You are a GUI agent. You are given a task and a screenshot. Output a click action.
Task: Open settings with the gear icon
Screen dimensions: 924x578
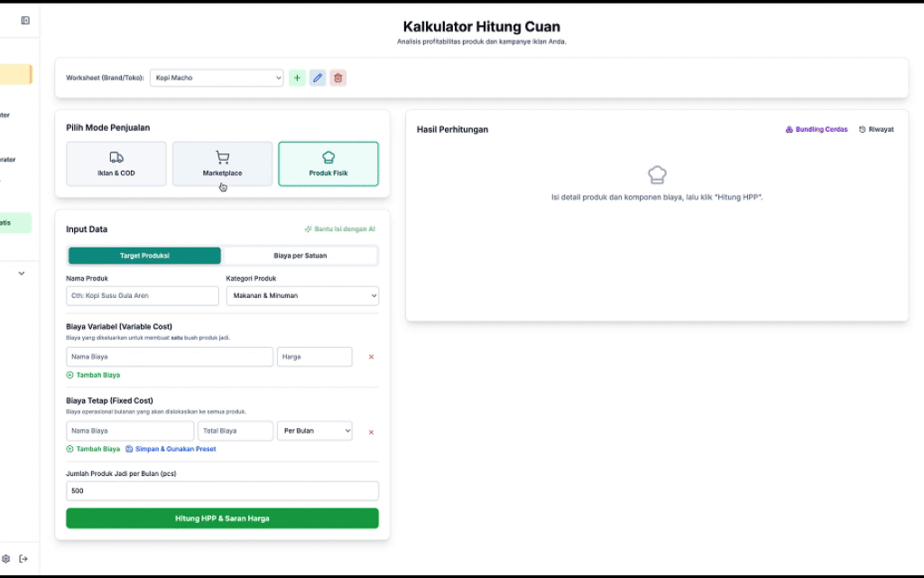tap(6, 559)
